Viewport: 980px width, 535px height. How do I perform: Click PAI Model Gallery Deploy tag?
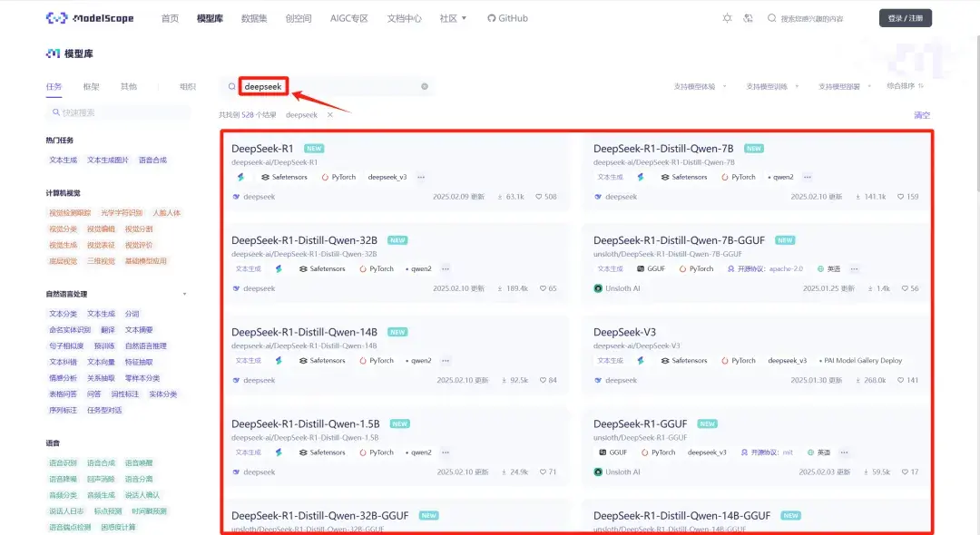860,361
